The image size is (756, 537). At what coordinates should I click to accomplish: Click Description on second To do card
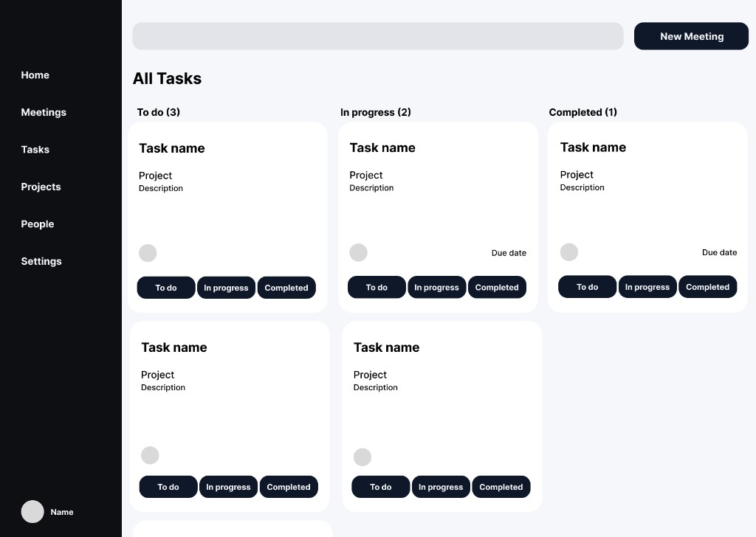(163, 388)
